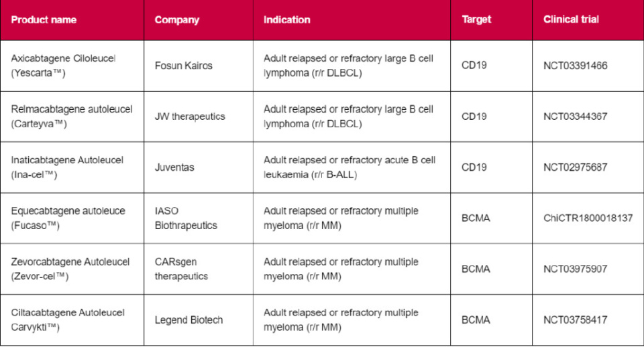Click the r/r B-ALL indication cell
The image size is (644, 347).
(x=349, y=167)
